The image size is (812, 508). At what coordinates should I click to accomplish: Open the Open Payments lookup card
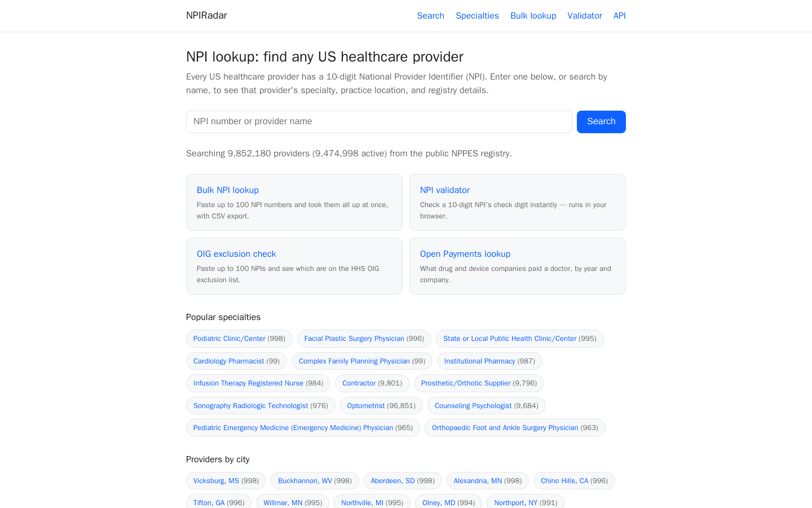tap(518, 266)
